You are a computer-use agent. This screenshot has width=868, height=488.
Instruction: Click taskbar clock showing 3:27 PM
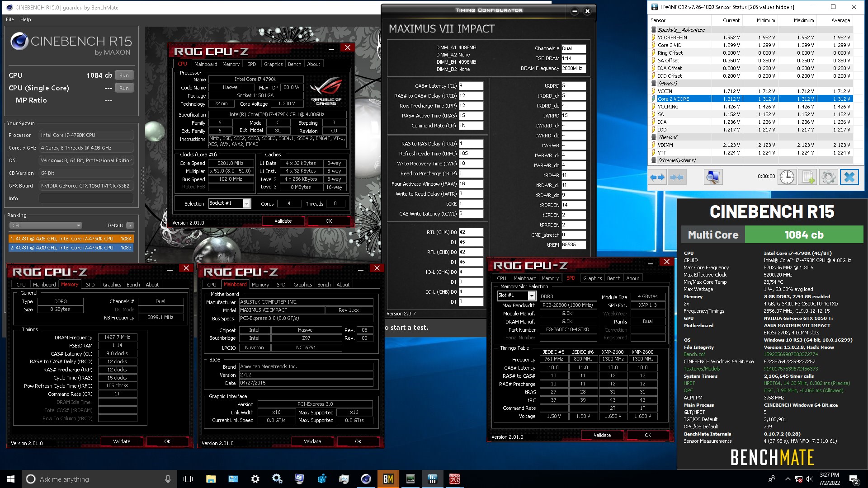tap(830, 479)
